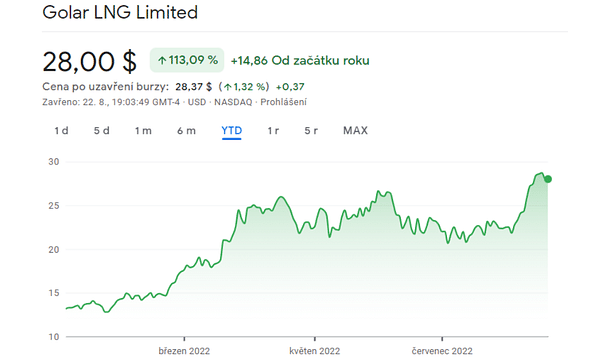This screenshot has width=600, height=360.
Task: Click the green end-of-line price dot
Action: [548, 179]
